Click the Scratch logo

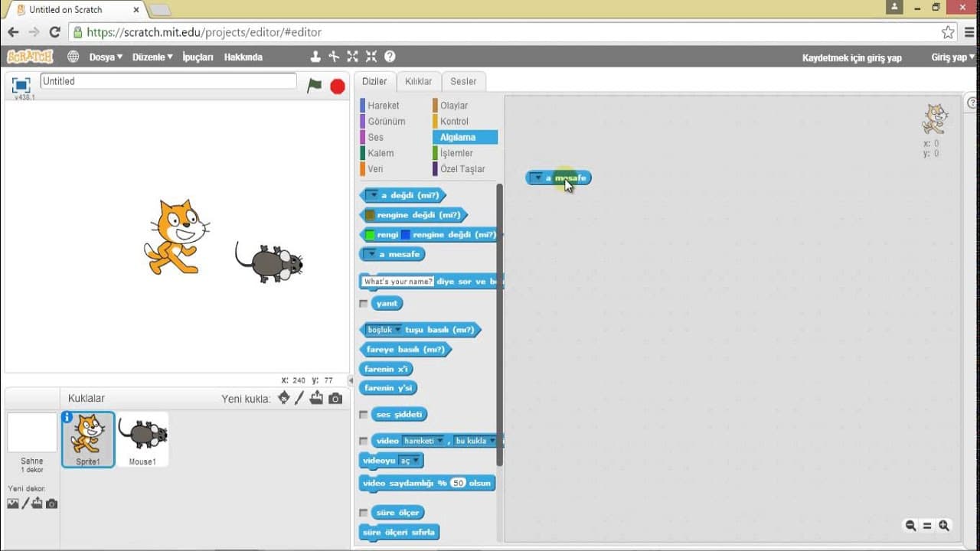coord(30,57)
